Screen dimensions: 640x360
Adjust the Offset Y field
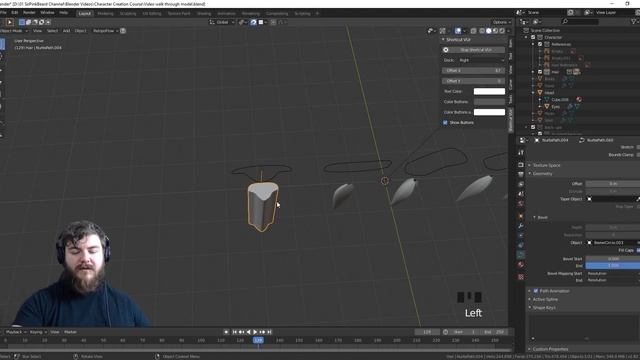click(473, 81)
